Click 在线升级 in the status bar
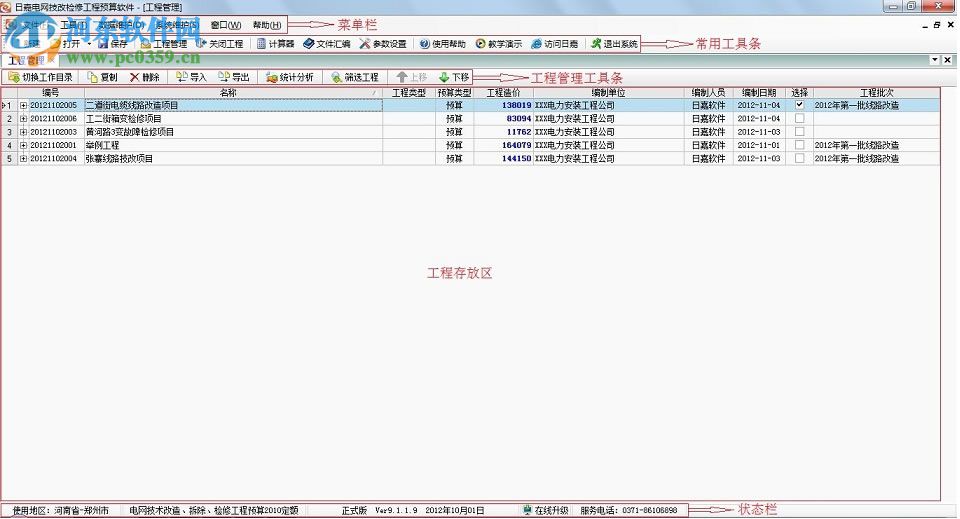Screen dimensions: 960x519 (546, 510)
